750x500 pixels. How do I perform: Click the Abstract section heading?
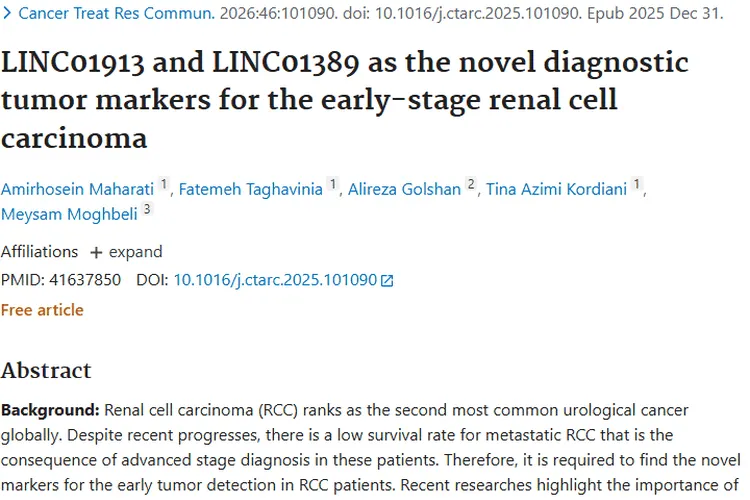coord(46,371)
